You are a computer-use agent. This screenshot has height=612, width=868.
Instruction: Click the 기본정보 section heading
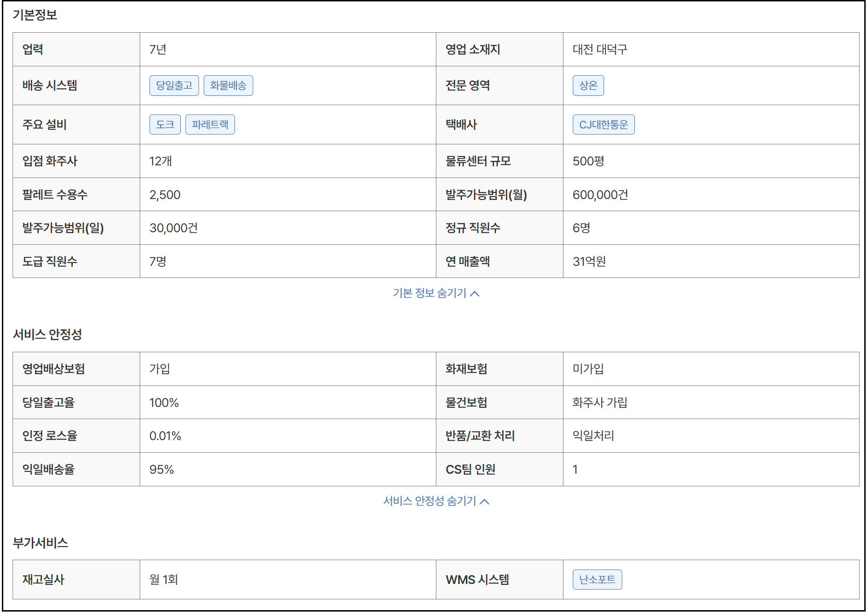(x=35, y=15)
